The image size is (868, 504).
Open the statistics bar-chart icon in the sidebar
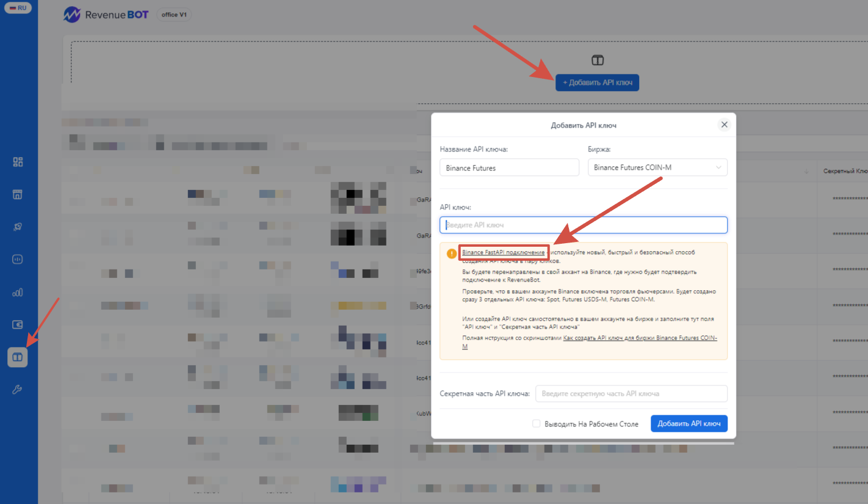[x=18, y=292]
